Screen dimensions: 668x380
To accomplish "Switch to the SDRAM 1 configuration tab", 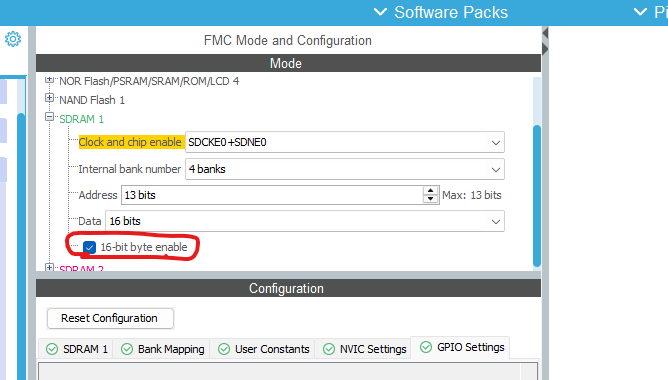I will pos(76,349).
